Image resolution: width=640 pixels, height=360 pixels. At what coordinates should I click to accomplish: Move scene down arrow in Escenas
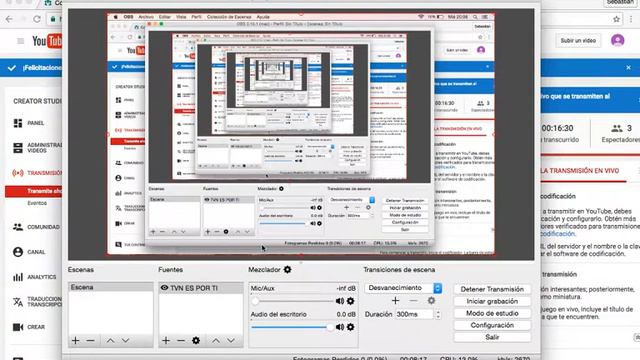[x=126, y=340]
